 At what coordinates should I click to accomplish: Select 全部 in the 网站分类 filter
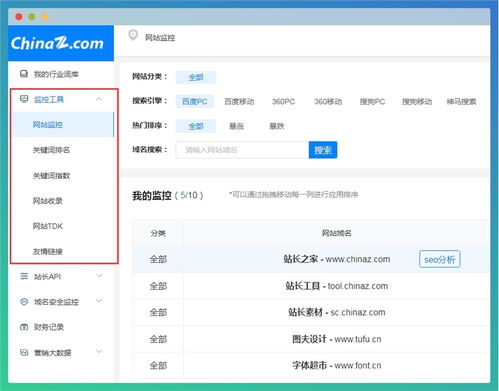[x=196, y=77]
